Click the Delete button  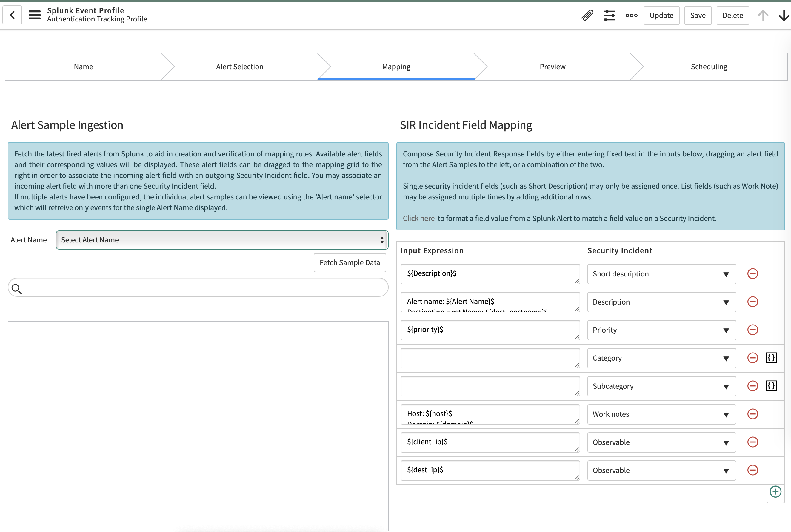[x=733, y=16]
